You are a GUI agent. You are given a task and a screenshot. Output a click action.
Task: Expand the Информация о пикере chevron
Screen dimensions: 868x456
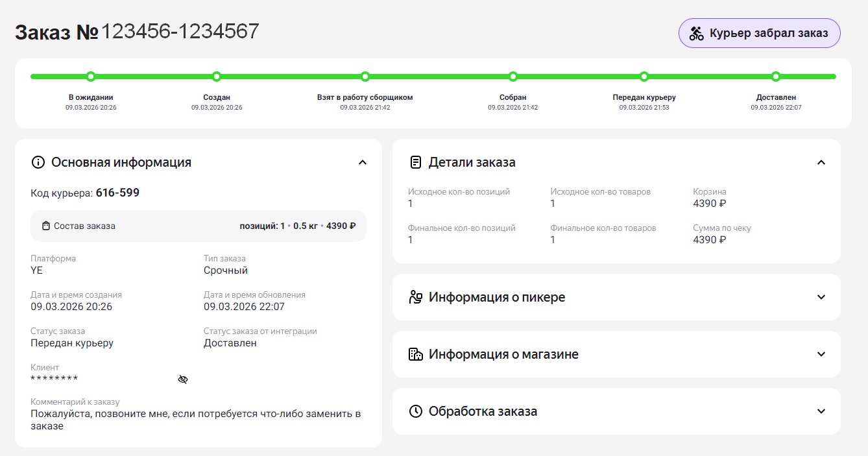coord(821,297)
